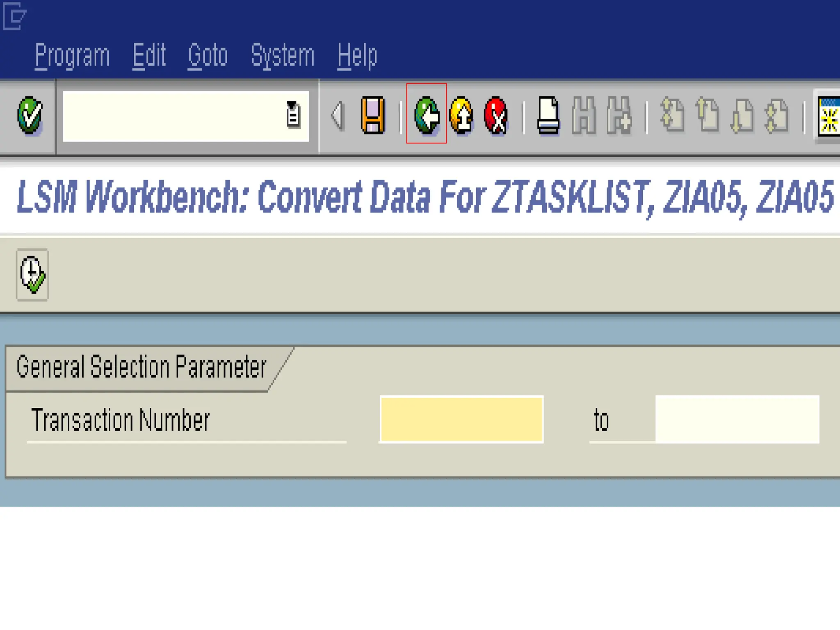Click the Print icon

click(548, 116)
